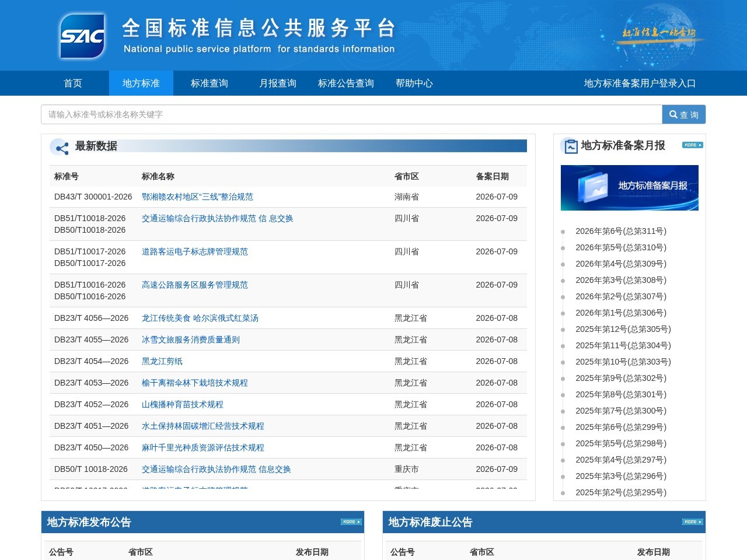Click standard number DB23/T 4056—2026

click(92, 318)
